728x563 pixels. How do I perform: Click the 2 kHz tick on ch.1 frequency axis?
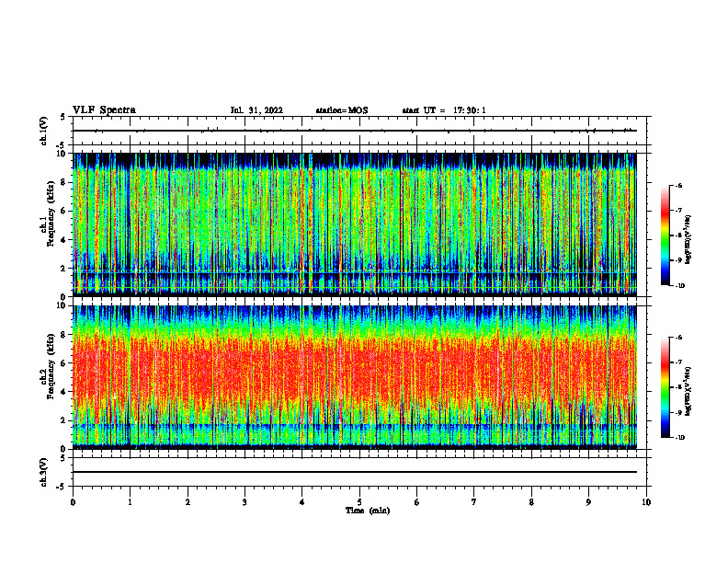[64, 269]
